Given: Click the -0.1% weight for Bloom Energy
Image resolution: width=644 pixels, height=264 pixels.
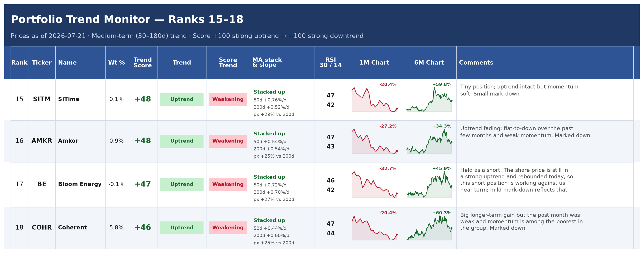Looking at the screenshot, I should coord(116,184).
